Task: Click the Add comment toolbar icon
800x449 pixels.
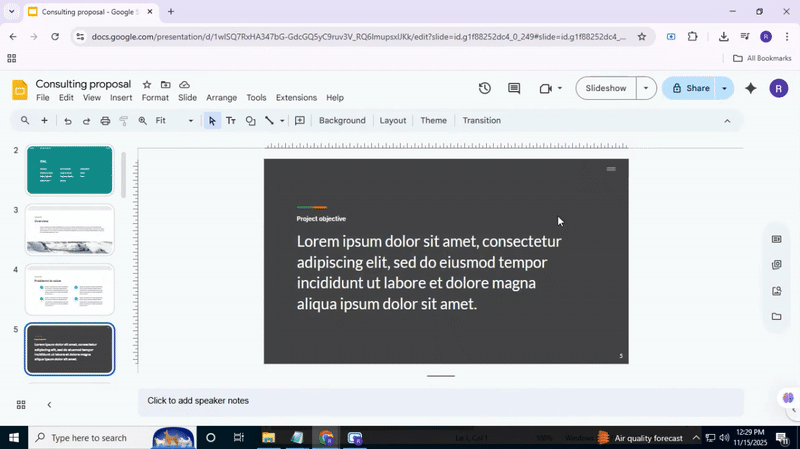Action: [300, 121]
